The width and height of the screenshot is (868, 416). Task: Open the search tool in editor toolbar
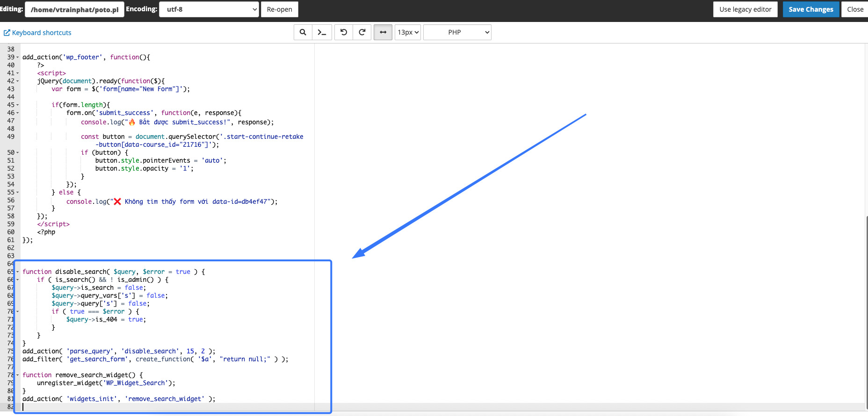(303, 32)
